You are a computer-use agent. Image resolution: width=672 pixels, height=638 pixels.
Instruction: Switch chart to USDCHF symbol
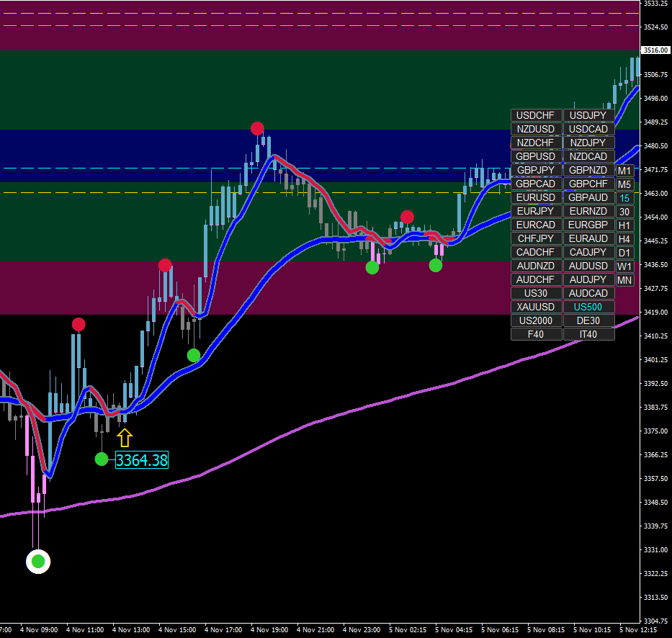click(x=536, y=115)
